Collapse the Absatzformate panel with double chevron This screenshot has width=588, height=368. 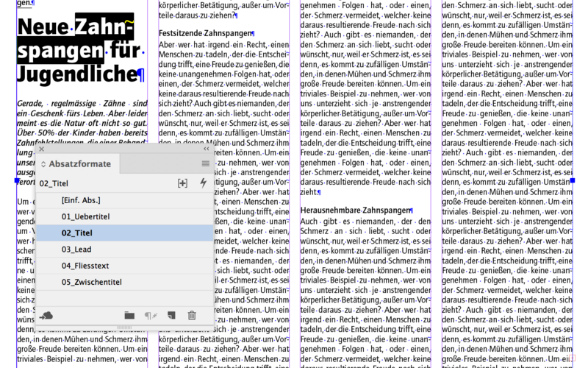pos(206,149)
